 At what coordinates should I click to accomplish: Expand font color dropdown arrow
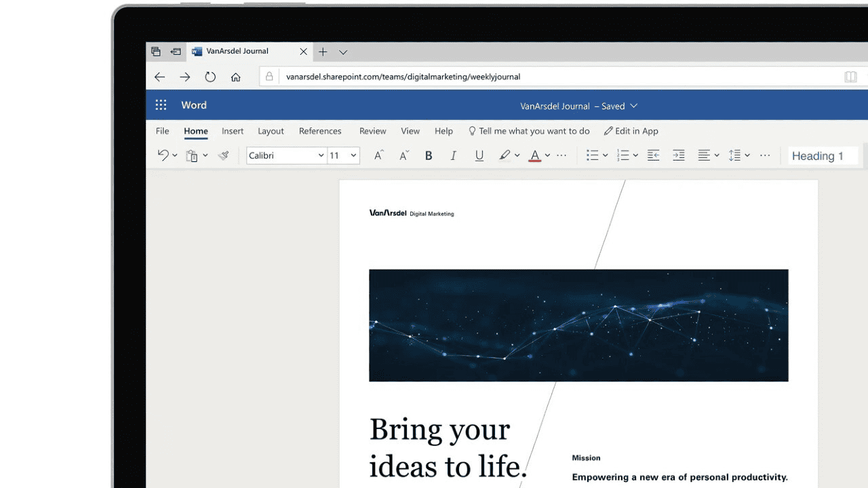547,155
